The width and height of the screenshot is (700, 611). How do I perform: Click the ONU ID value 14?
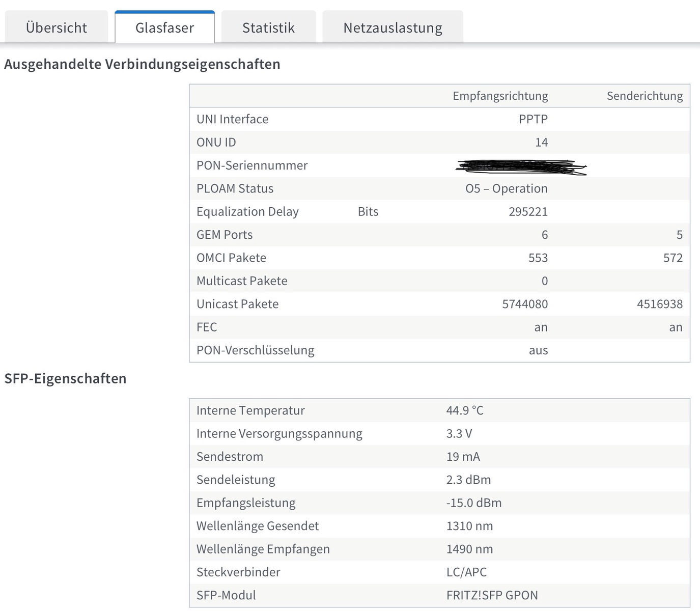click(541, 142)
